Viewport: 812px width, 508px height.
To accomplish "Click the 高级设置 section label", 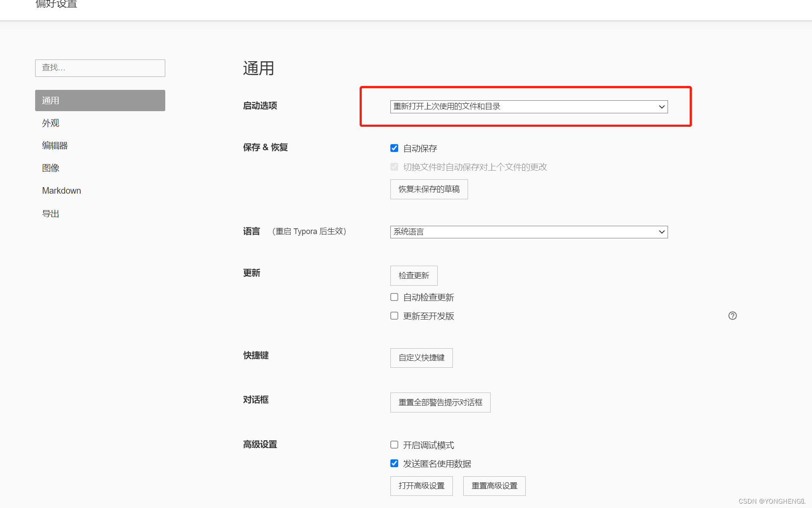I will (x=260, y=444).
